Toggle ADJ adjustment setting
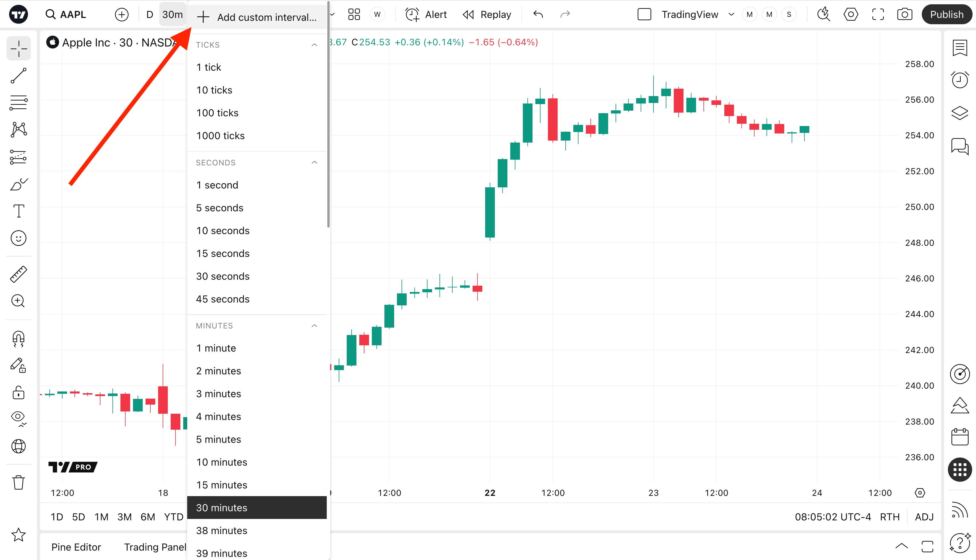This screenshot has height=560, width=976. [x=924, y=517]
